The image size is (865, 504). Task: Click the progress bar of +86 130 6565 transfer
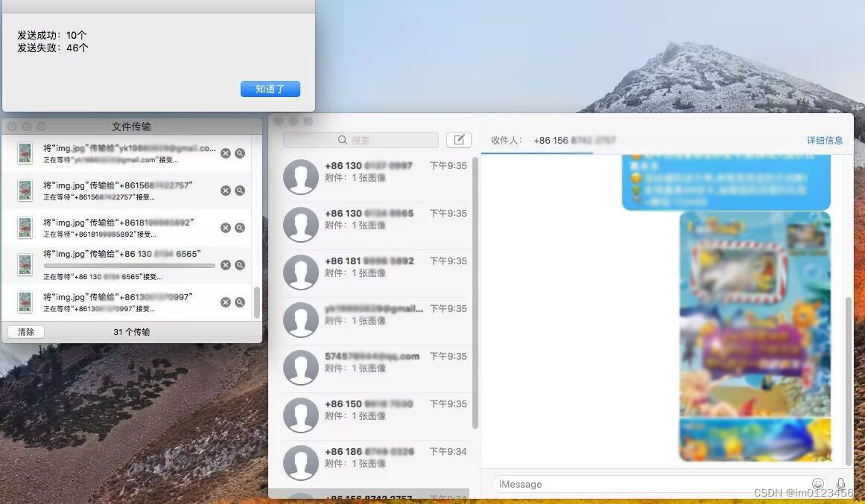(x=130, y=266)
